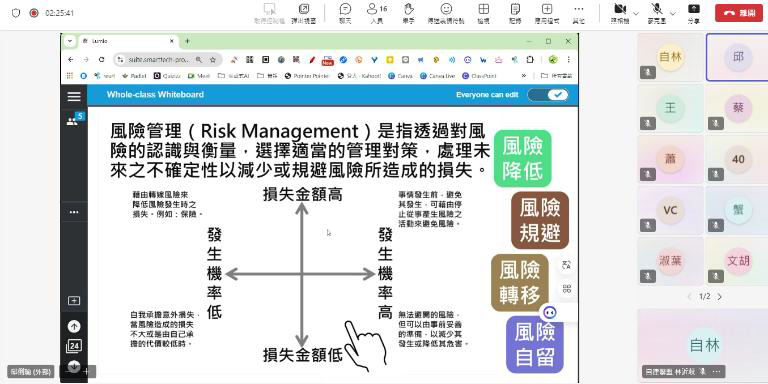
Task: Select participant tile 文胡
Action: coord(738,261)
